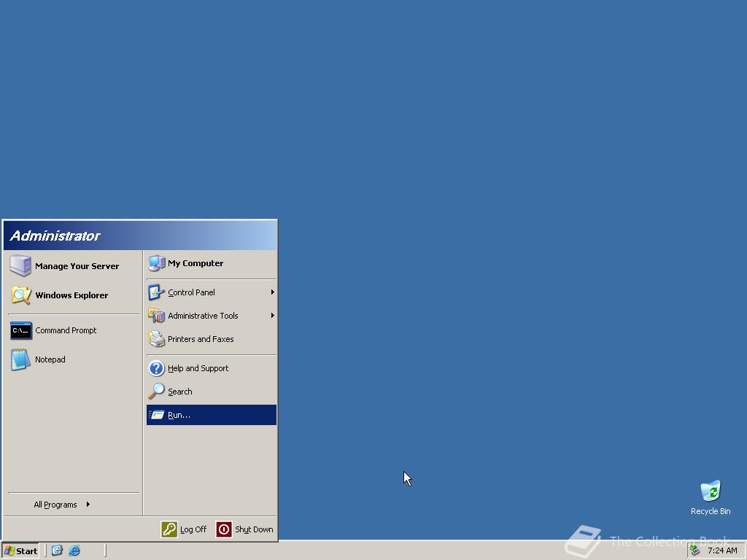Viewport: 747px width, 560px height.
Task: Expand All Programs list arrow
Action: coord(88,505)
